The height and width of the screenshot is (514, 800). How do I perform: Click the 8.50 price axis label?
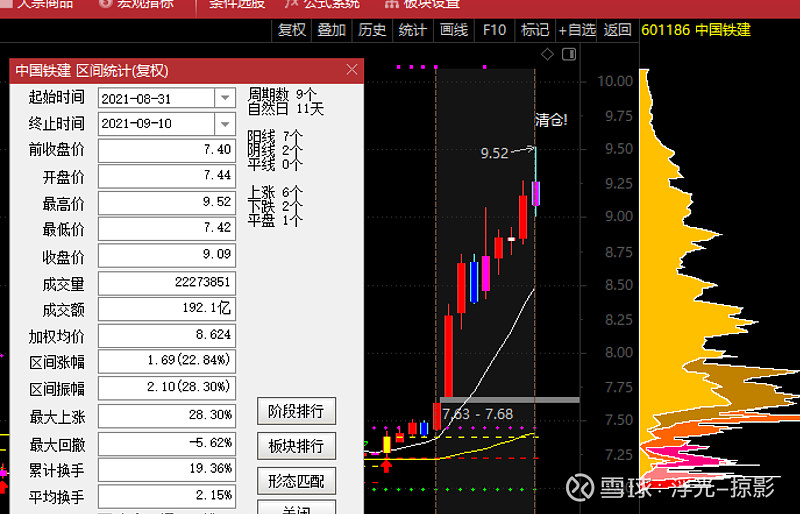click(x=618, y=285)
